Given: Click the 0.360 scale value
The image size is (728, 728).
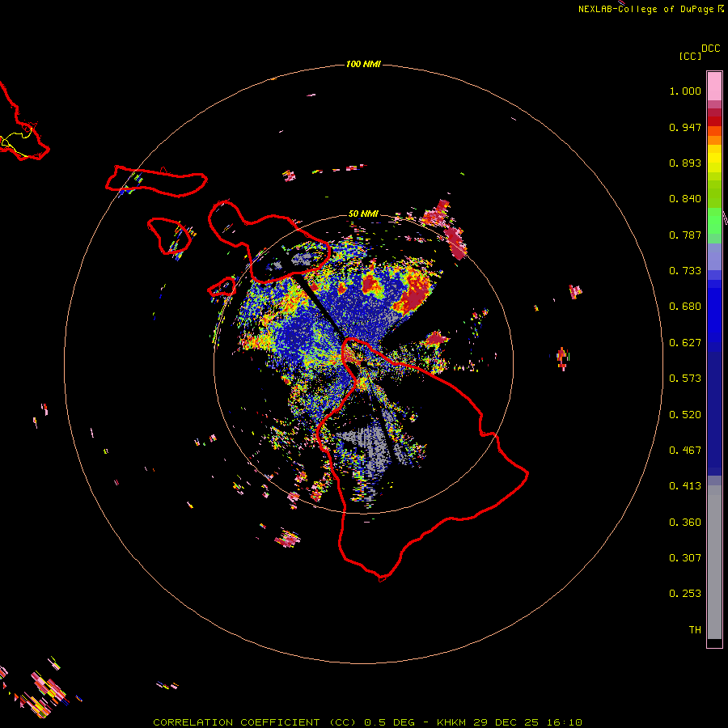Looking at the screenshot, I should point(685,523).
